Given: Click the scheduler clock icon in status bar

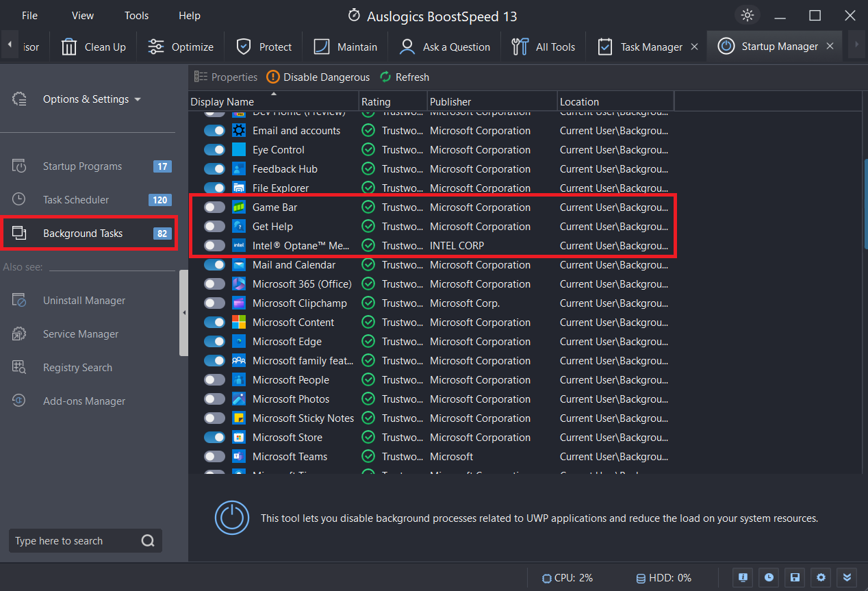Looking at the screenshot, I should coord(769,577).
